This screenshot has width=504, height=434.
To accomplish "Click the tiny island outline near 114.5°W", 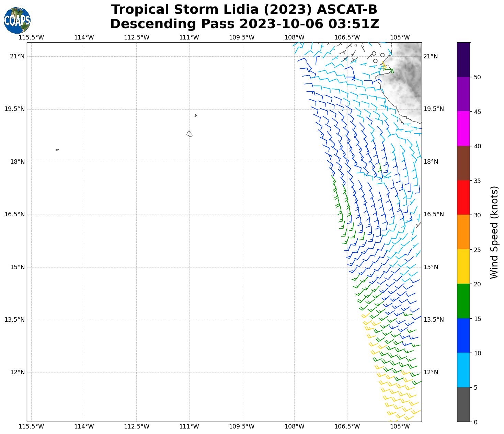I will 57,150.
